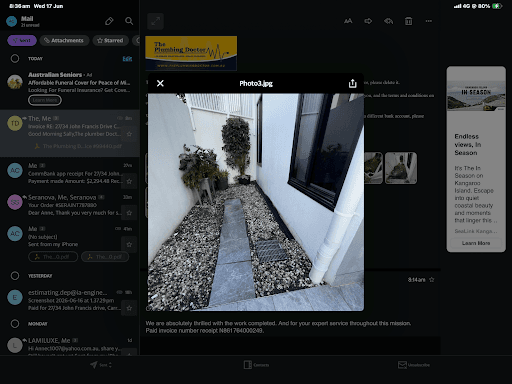Star the estimating.dep screenshot email

(x=129, y=308)
